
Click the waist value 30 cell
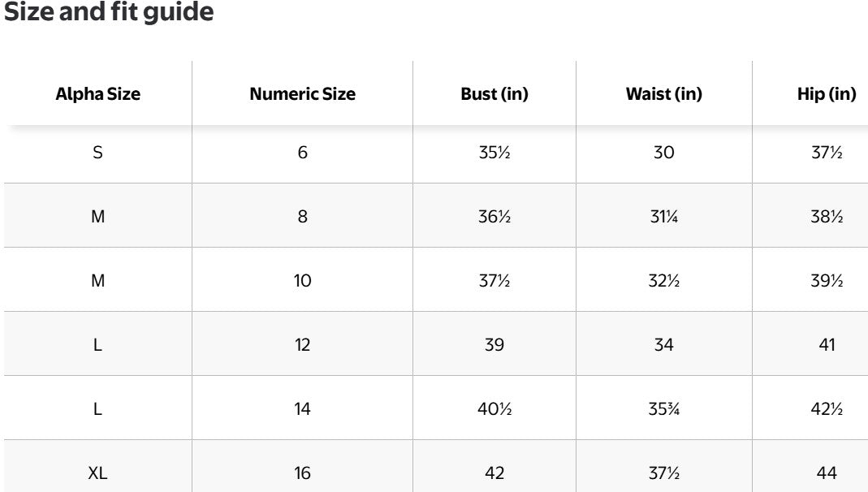[x=663, y=153]
